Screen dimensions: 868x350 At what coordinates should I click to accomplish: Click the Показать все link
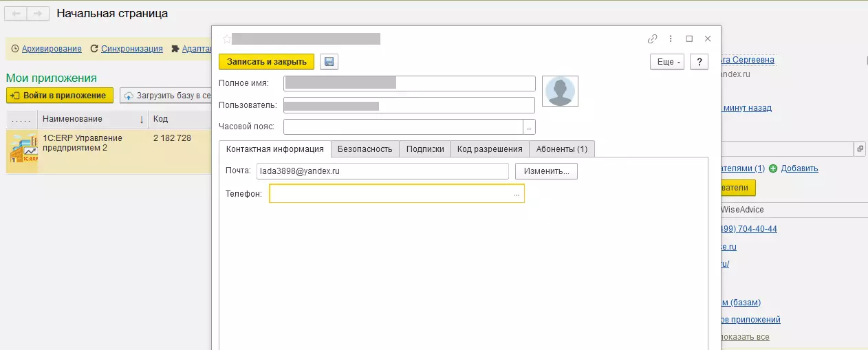745,337
